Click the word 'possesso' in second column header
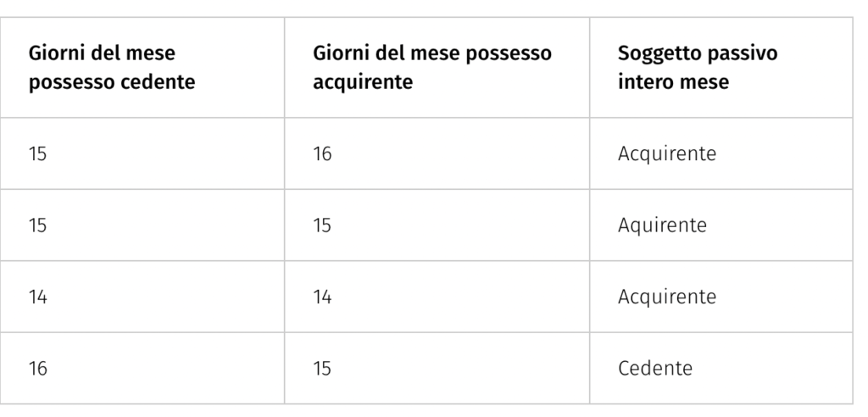868x417 pixels. pos(511,54)
